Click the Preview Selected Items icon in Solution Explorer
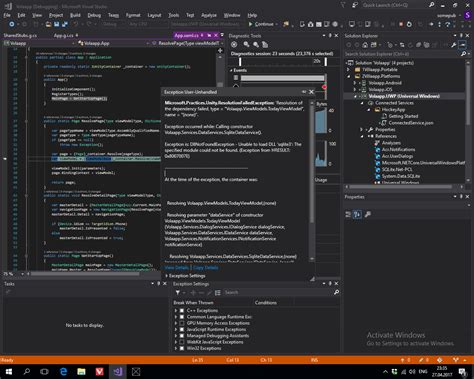 463,45
